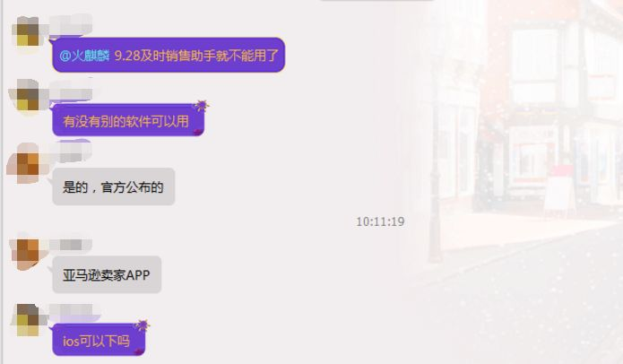The image size is (623, 364).
Task: Click blurred sender name above @火麒麟 message
Action: point(71,24)
